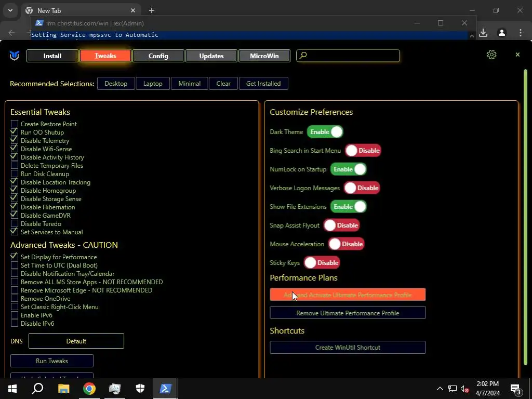Switch to the Install tab
Viewport: 532px width, 399px height.
[52, 56]
